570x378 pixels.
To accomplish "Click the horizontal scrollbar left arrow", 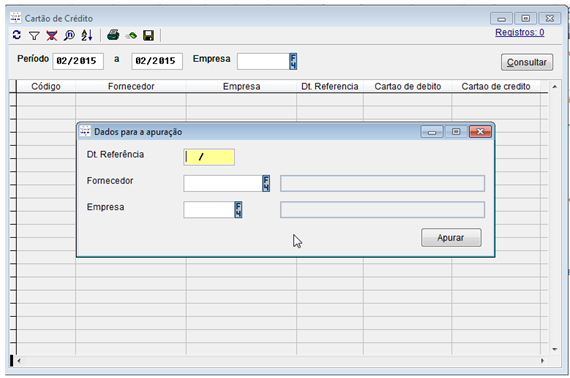I will point(19,361).
